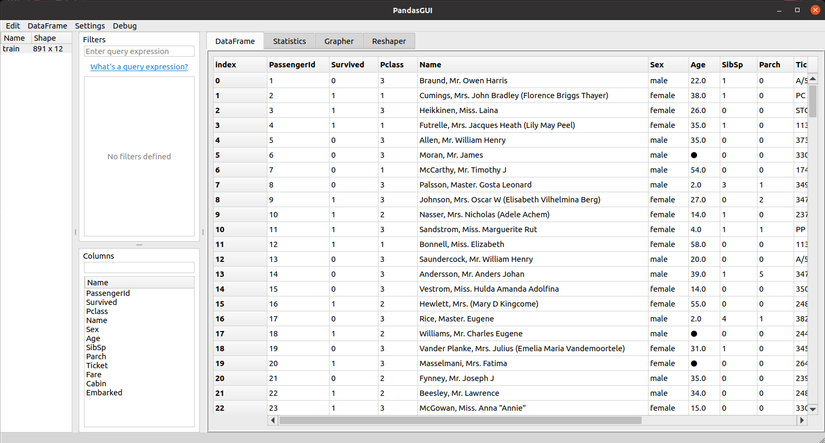825x443 pixels.
Task: Select Age in the Columns list
Action: point(93,338)
